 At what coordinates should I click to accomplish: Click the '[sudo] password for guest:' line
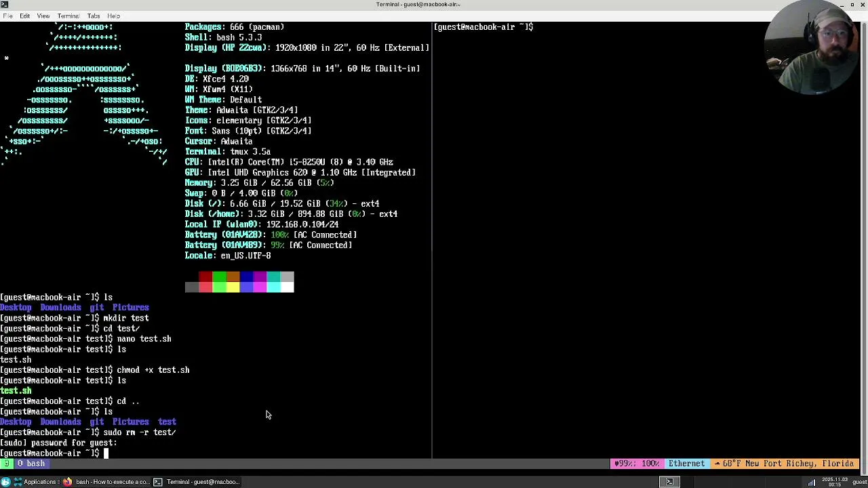pos(58,443)
